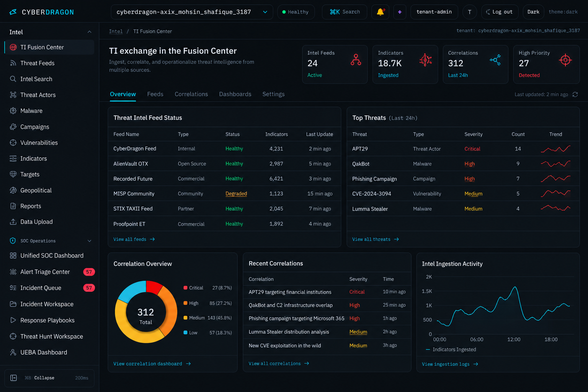This screenshot has height=392, width=588.
Task: Open View ingestion logs link
Action: click(450, 364)
